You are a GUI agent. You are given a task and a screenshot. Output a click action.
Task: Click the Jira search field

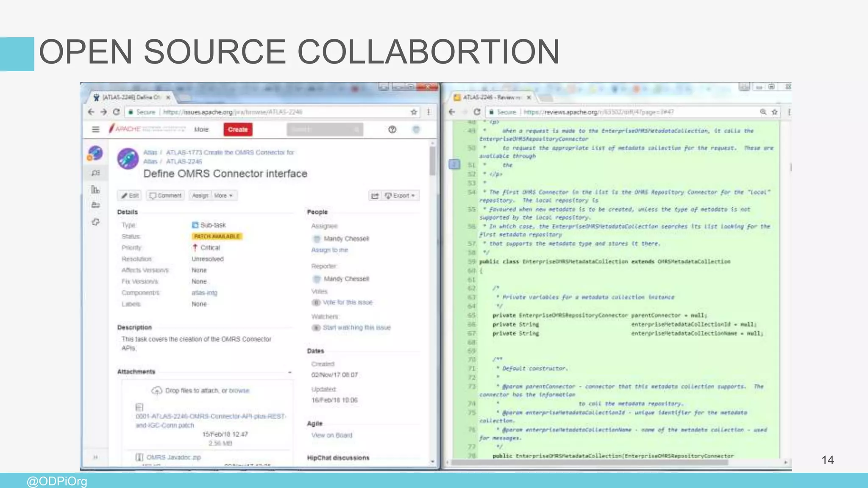(x=325, y=130)
